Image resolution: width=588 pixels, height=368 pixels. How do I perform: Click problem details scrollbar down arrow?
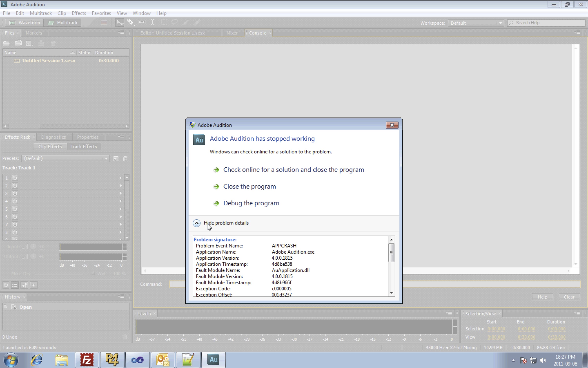coord(392,293)
